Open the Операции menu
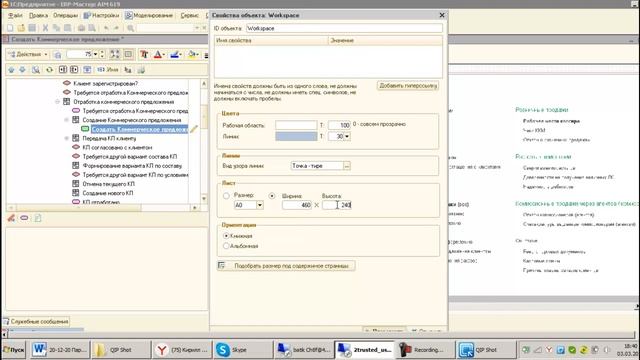 65,16
